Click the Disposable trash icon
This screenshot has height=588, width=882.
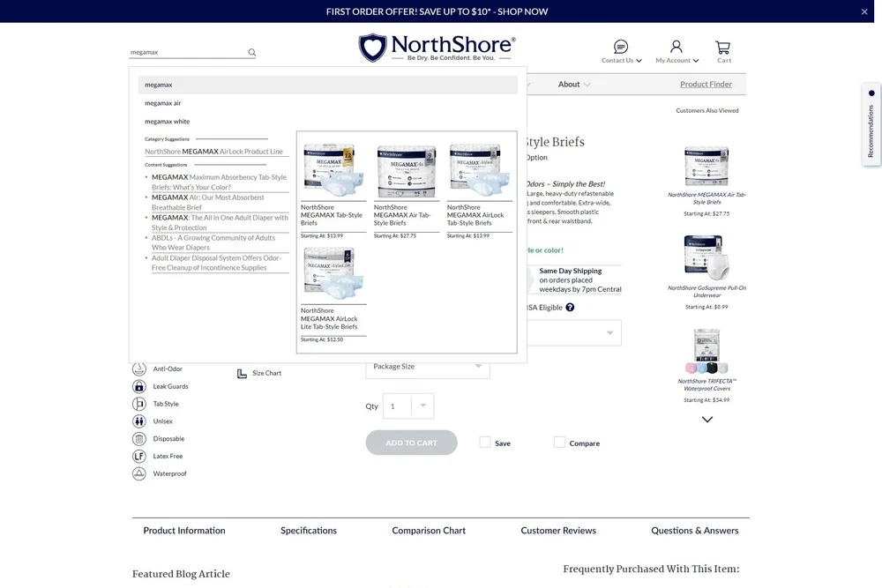(x=139, y=438)
